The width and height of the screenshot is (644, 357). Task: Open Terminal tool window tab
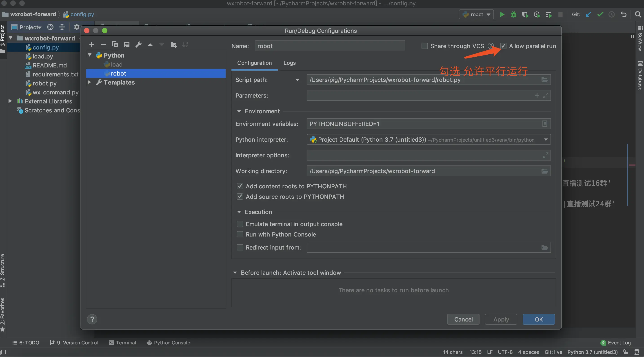tap(122, 343)
